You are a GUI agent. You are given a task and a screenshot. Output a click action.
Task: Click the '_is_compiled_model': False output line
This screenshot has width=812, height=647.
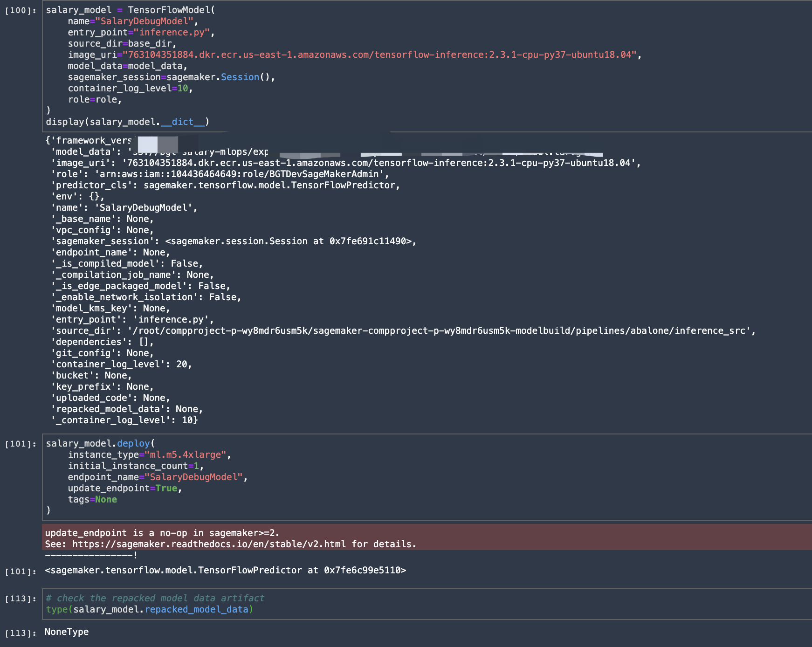click(127, 263)
